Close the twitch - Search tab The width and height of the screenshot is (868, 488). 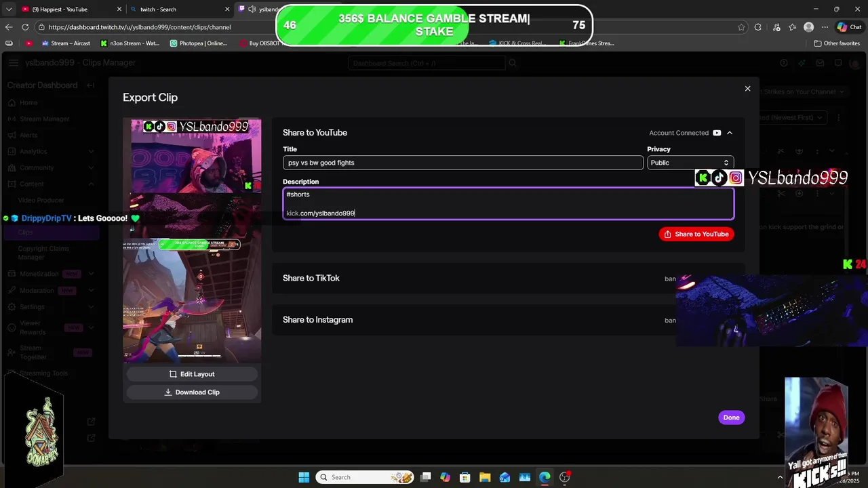pyautogui.click(x=227, y=9)
